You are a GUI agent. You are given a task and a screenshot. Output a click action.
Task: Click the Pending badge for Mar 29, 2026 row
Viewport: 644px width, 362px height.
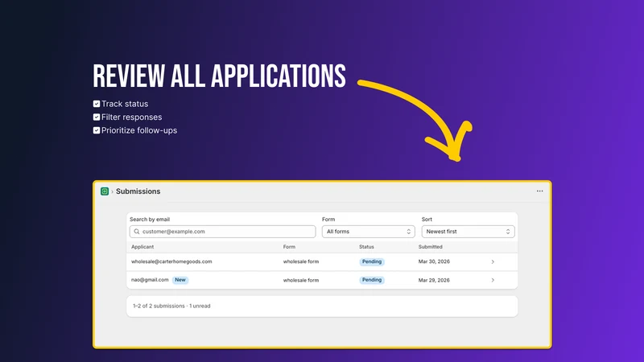tap(372, 280)
